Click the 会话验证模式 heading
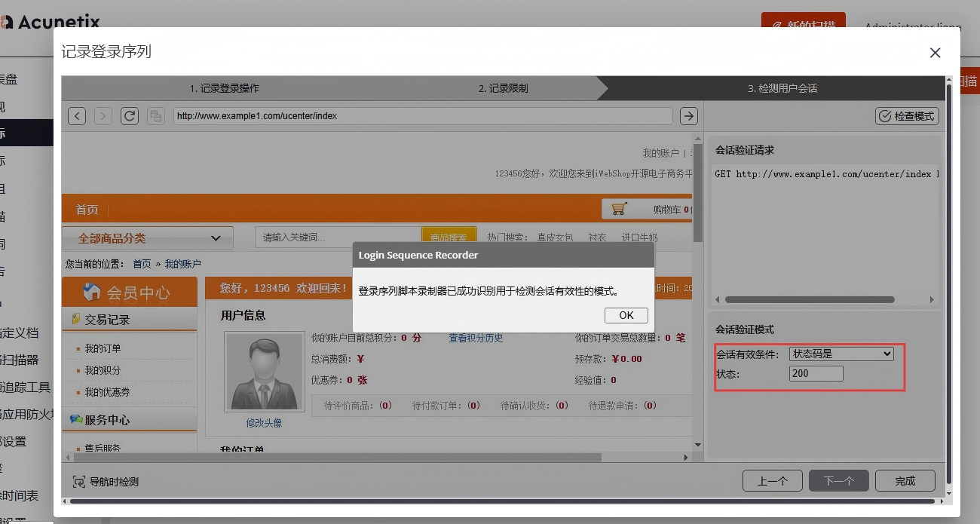The width and height of the screenshot is (980, 524). point(744,329)
